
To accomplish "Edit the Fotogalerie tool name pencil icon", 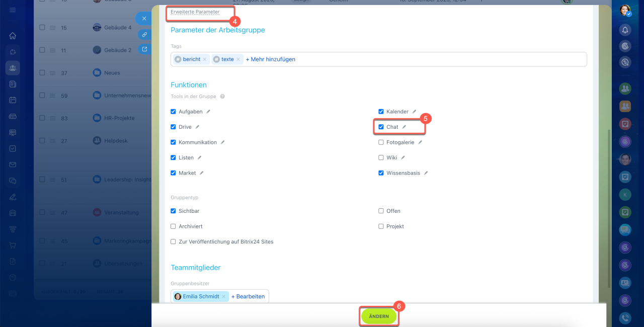I will [420, 142].
